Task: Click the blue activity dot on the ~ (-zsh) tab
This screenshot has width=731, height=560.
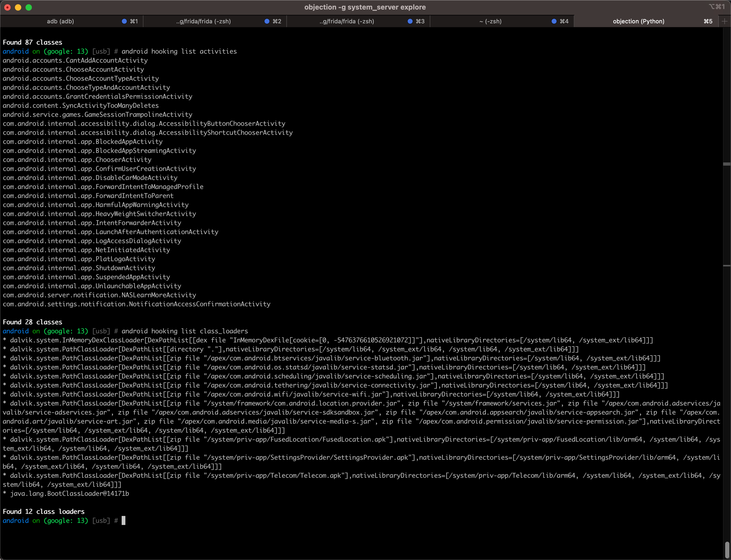Action: 554,21
